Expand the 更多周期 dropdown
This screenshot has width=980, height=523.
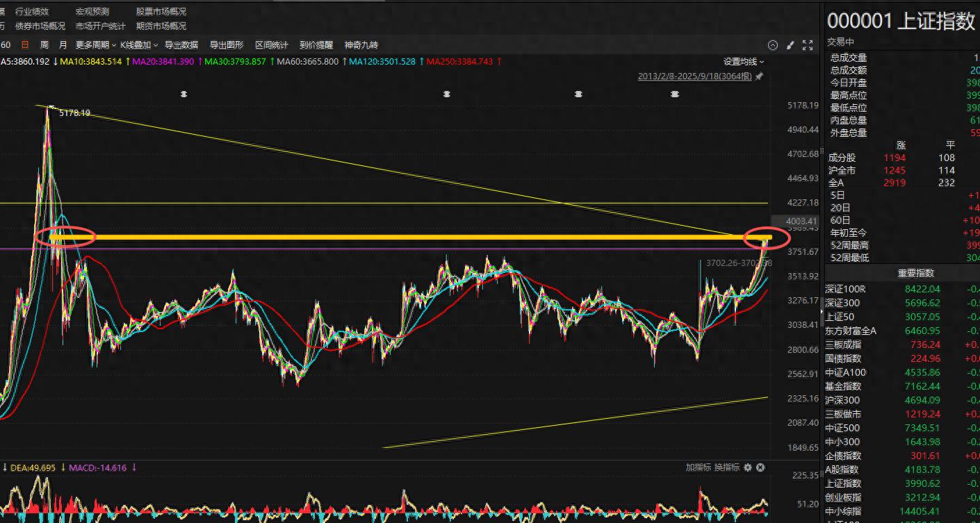coord(95,45)
